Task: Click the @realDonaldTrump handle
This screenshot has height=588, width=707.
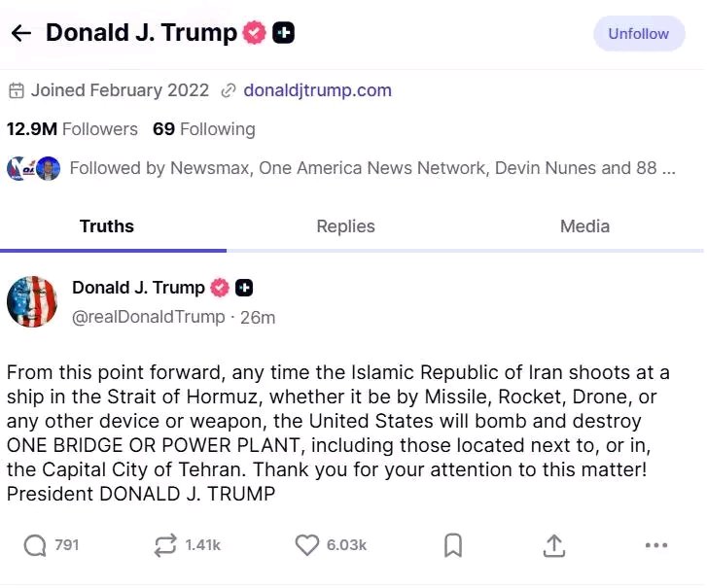Action: 149,317
